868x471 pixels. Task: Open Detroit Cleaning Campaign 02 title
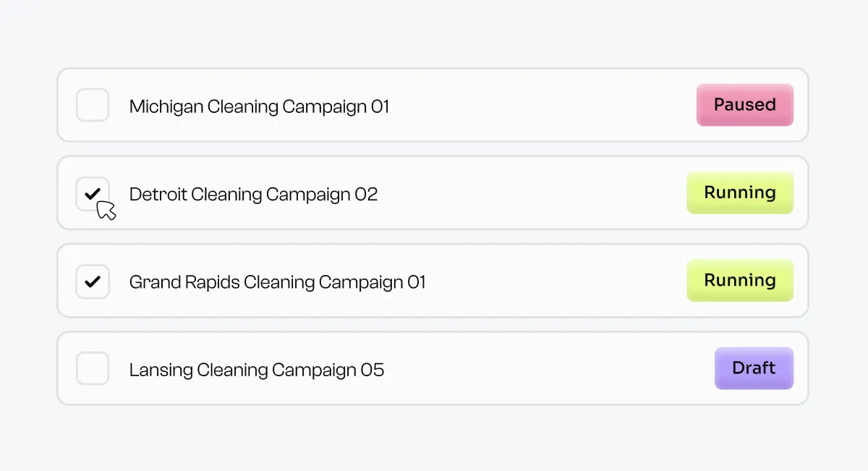tap(253, 195)
